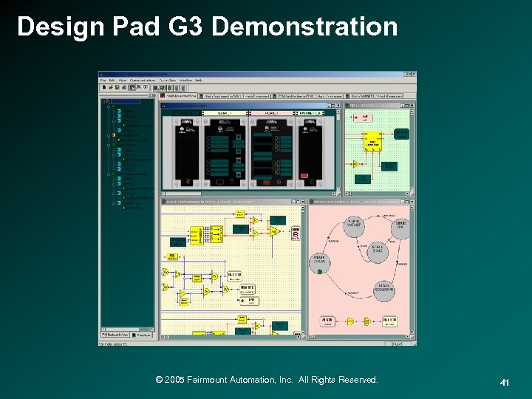Click the slide number 41
Viewport: 532px width, 399px height.
pyautogui.click(x=504, y=383)
